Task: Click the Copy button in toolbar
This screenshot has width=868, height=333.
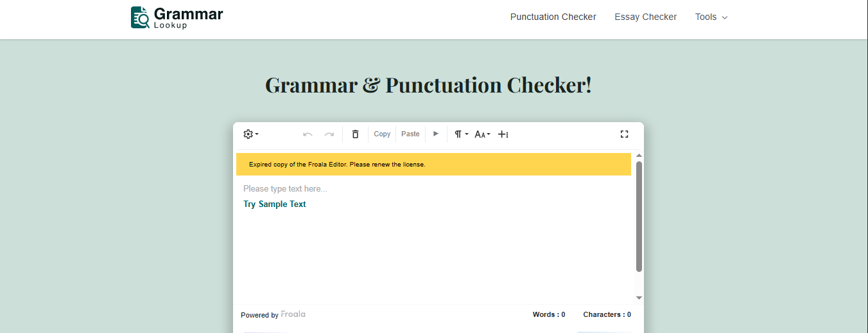Action: click(x=382, y=134)
